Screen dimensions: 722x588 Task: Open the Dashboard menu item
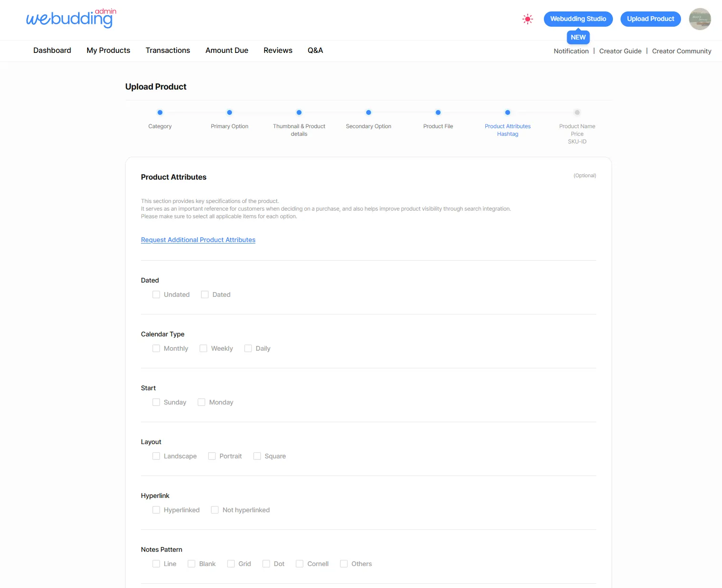52,51
